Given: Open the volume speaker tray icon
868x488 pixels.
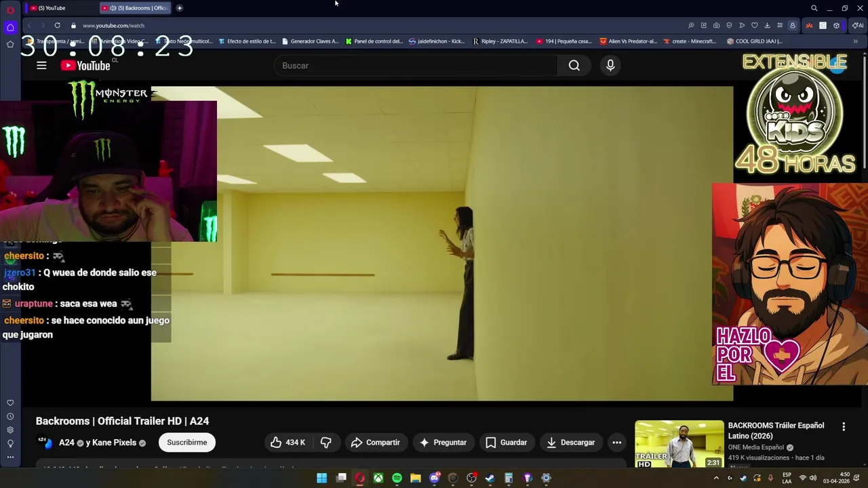Looking at the screenshot, I should coord(814,478).
